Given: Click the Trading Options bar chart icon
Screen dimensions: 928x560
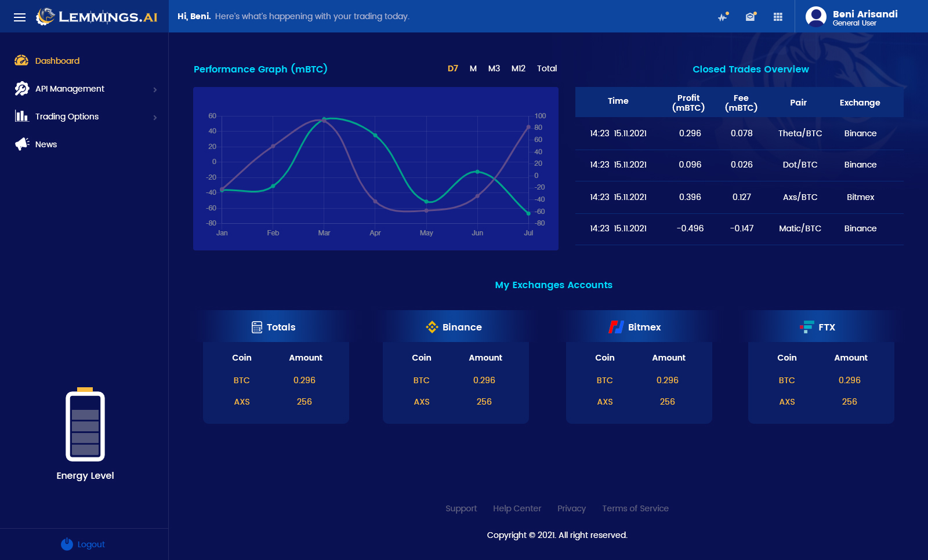Looking at the screenshot, I should [21, 116].
